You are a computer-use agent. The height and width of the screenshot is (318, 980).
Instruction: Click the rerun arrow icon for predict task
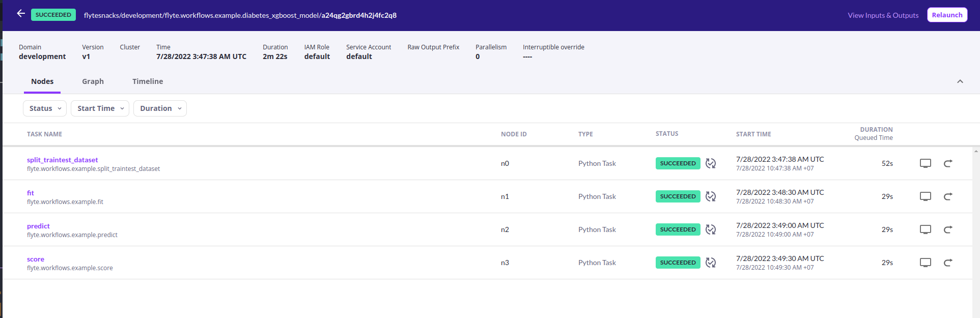click(948, 229)
